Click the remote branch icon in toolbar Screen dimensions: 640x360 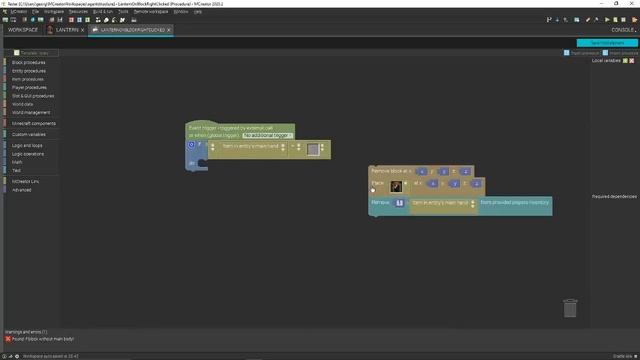(549, 20)
